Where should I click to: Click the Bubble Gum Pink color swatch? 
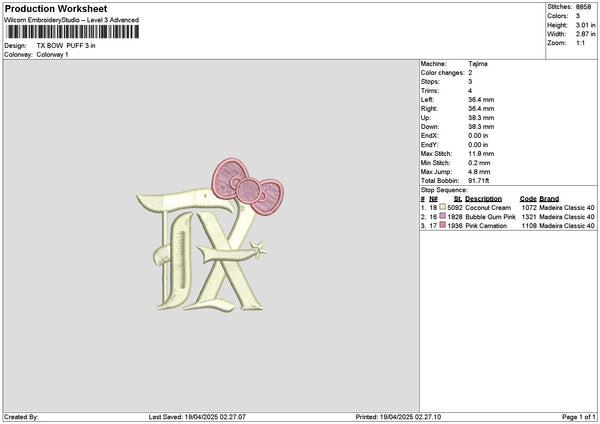pyautogui.click(x=442, y=216)
